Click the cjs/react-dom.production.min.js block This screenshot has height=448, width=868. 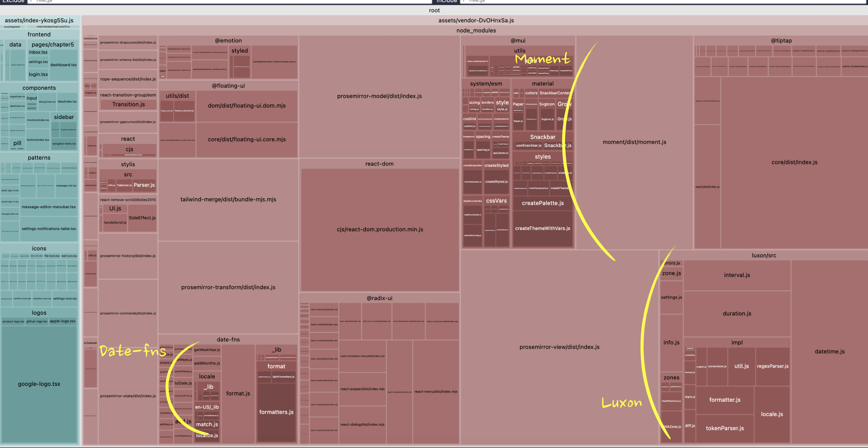[380, 230]
